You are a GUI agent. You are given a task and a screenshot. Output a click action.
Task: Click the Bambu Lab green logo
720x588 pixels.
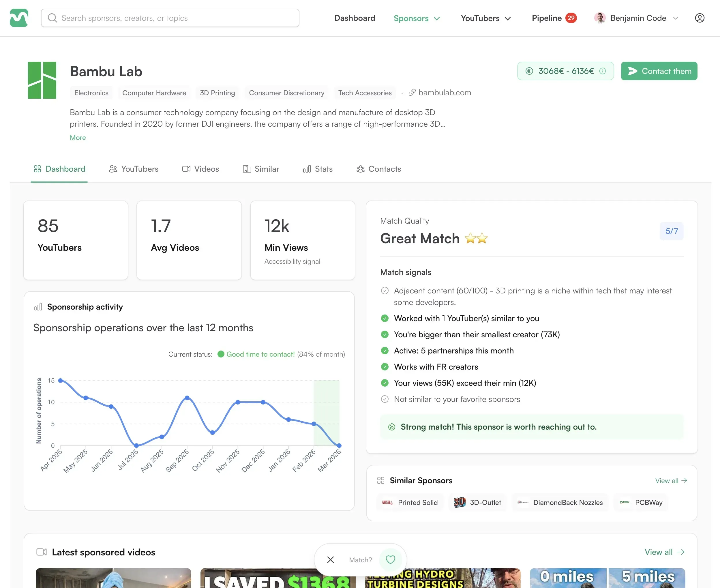42,80
